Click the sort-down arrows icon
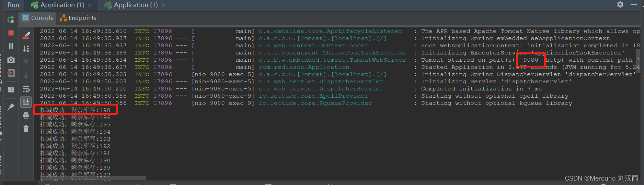 click(26, 48)
